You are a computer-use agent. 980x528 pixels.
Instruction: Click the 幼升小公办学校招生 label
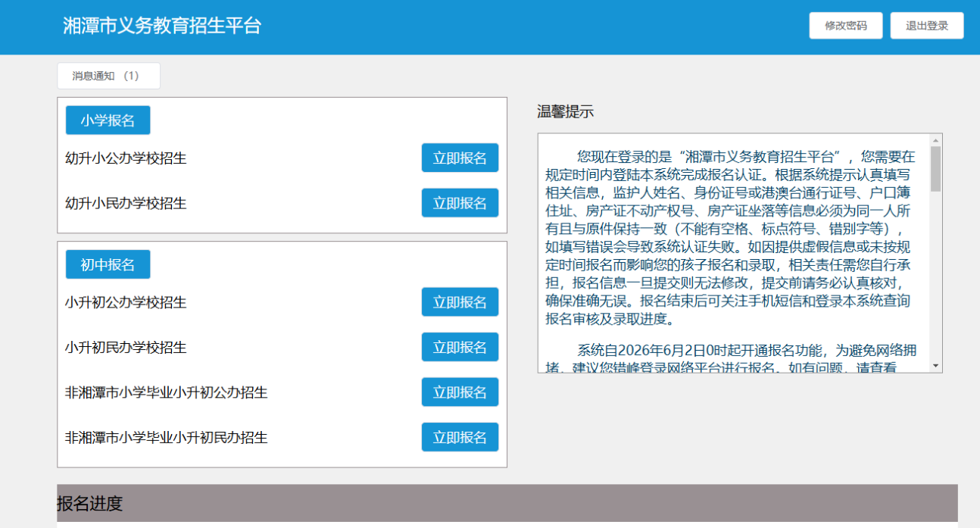coord(126,158)
